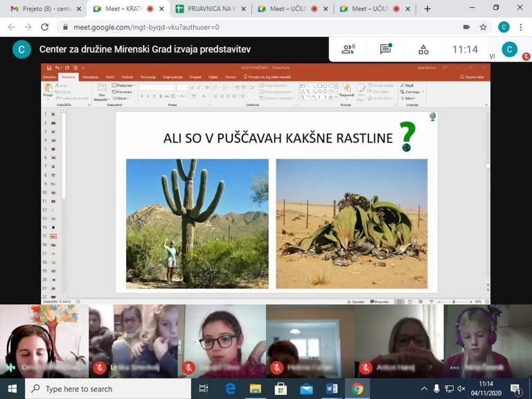Click 'Type here to search' box
This screenshot has height=399, width=532.
coord(108,389)
